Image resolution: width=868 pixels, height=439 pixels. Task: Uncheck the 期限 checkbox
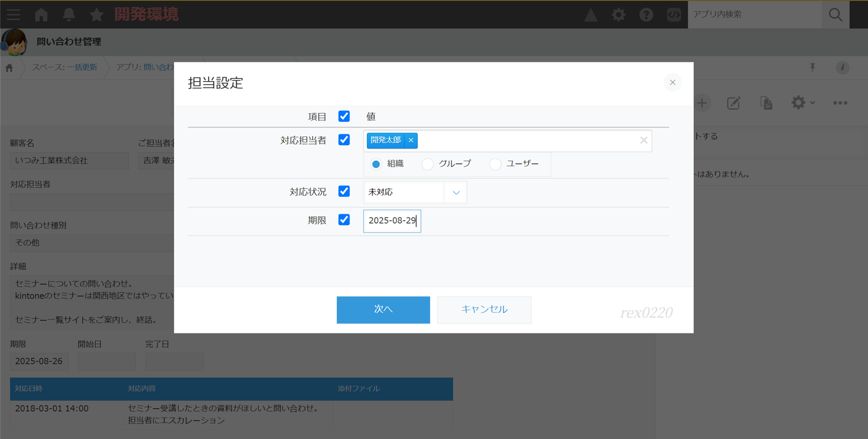[344, 220]
